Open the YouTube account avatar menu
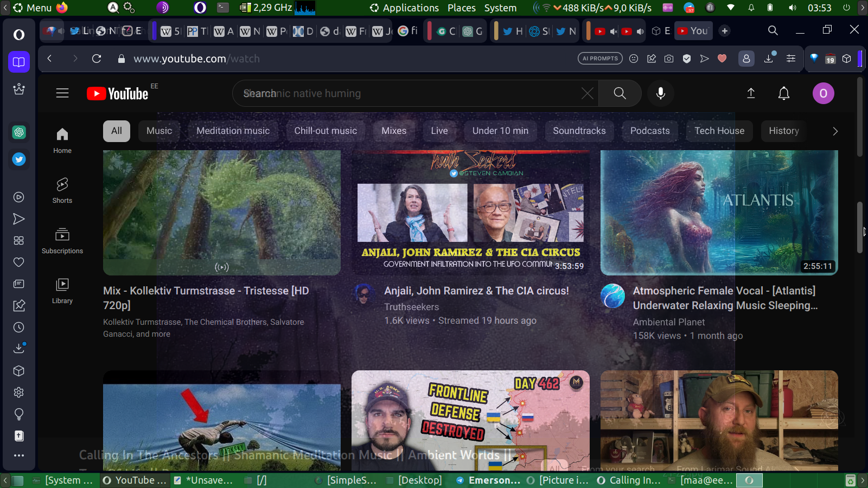The height and width of the screenshot is (488, 868). pos(824,93)
